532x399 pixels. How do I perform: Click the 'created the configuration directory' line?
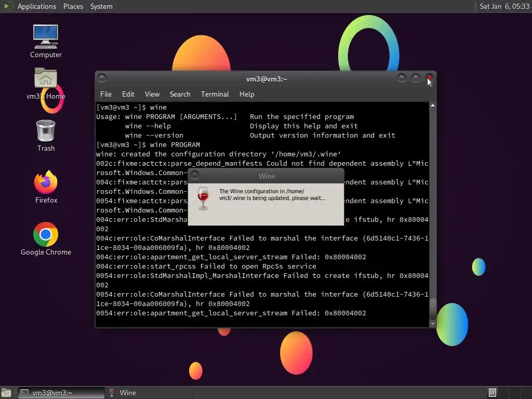point(218,154)
